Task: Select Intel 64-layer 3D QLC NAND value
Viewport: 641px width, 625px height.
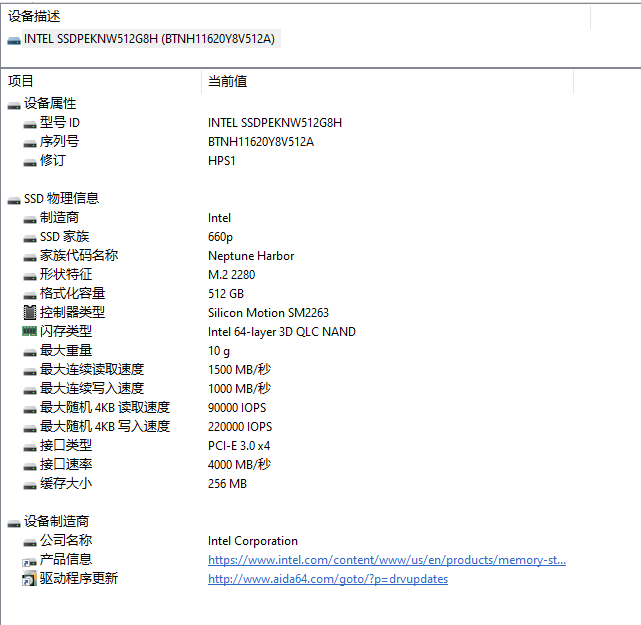Action: 282,332
